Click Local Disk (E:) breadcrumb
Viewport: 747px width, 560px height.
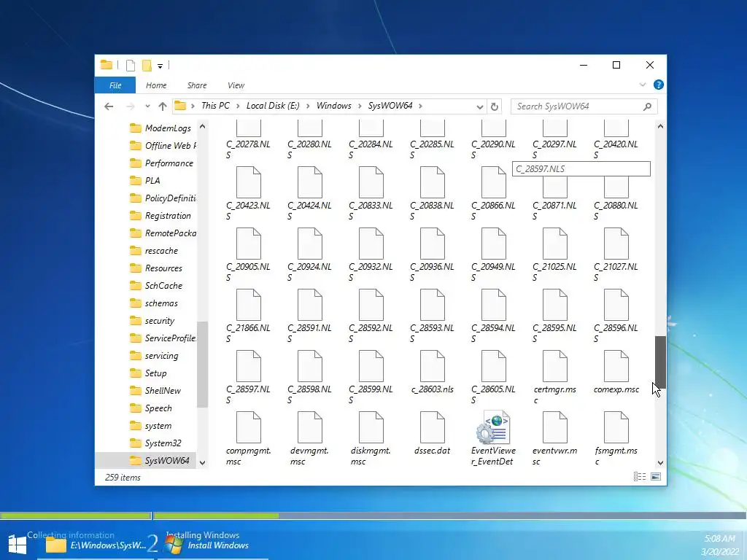click(x=273, y=106)
